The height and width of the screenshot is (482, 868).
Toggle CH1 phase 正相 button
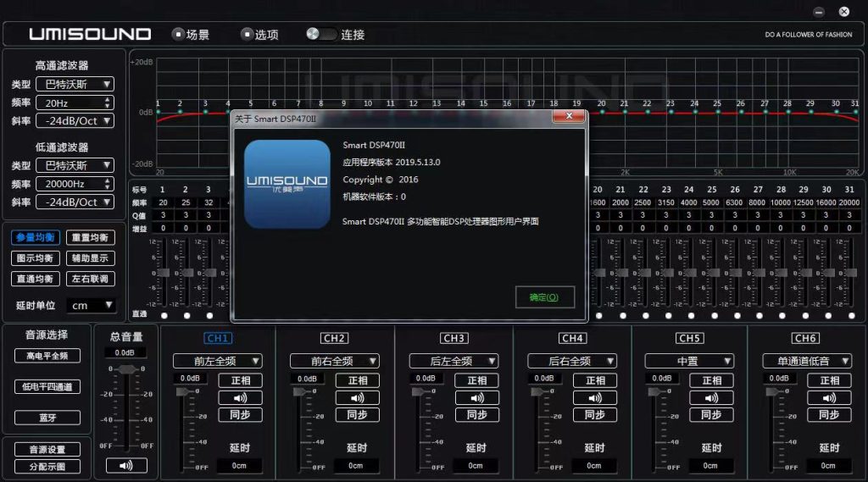point(240,380)
